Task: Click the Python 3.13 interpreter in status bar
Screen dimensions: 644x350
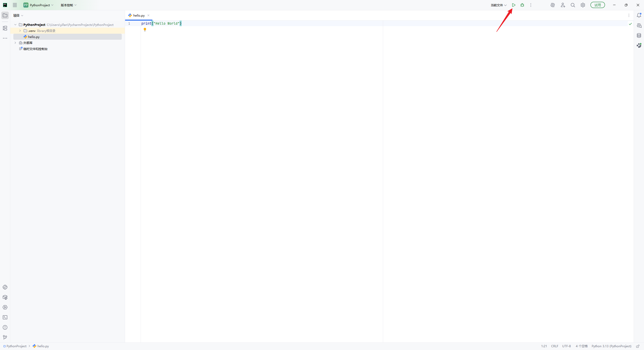Action: click(611, 346)
